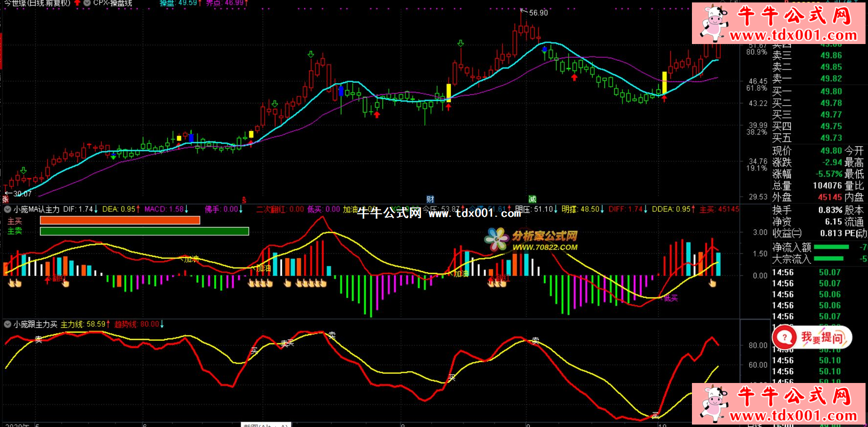Image resolution: width=868 pixels, height=427 pixels.
Task: Click the 30.07 low price label
Action: (x=22, y=194)
